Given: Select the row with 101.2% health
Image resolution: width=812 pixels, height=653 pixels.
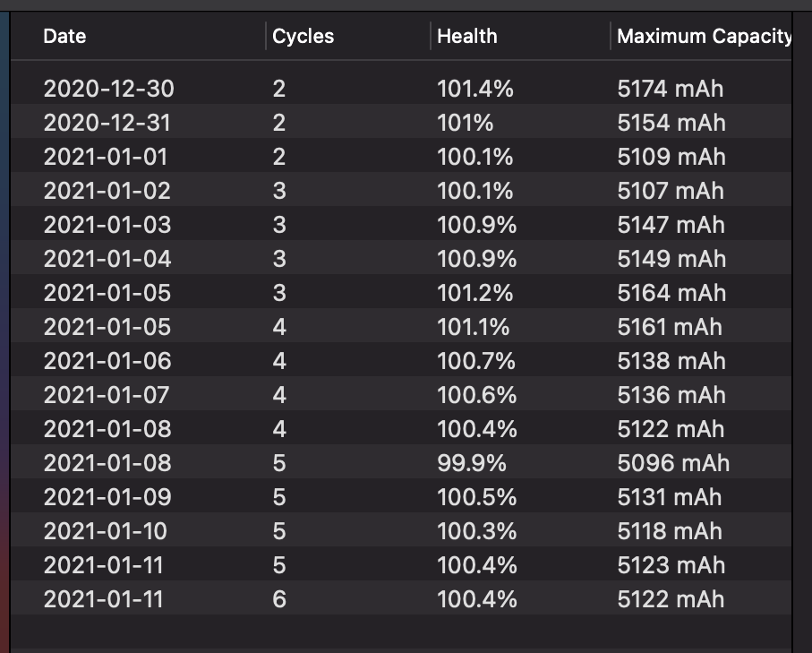Looking at the screenshot, I should (x=474, y=293).
